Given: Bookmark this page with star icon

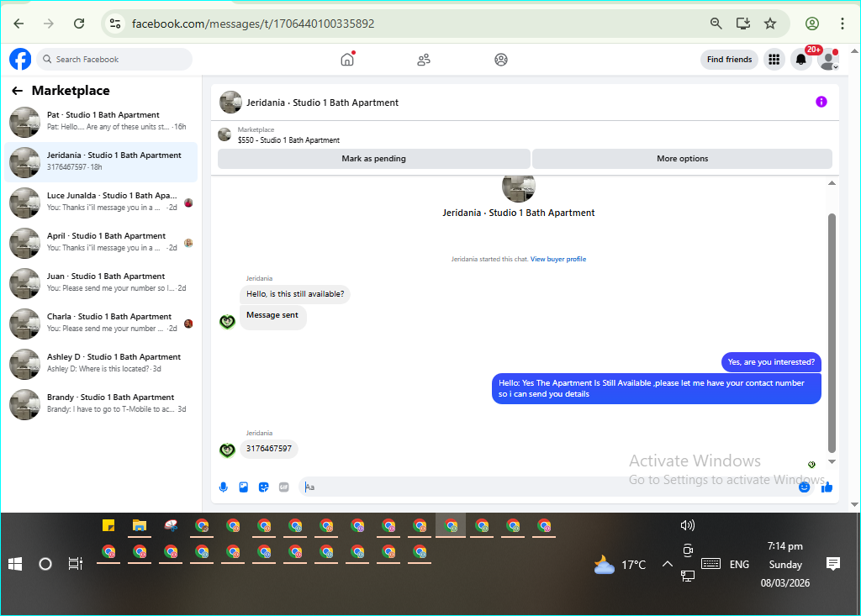Looking at the screenshot, I should point(770,24).
